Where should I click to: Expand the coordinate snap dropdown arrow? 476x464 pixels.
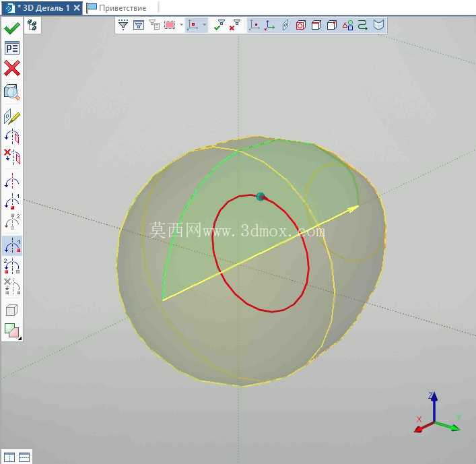point(204,25)
